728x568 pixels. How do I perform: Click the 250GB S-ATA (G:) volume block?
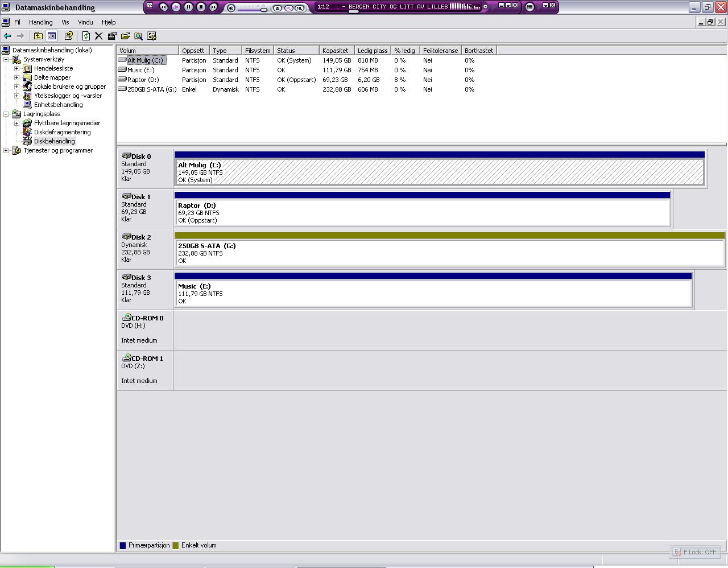450,250
